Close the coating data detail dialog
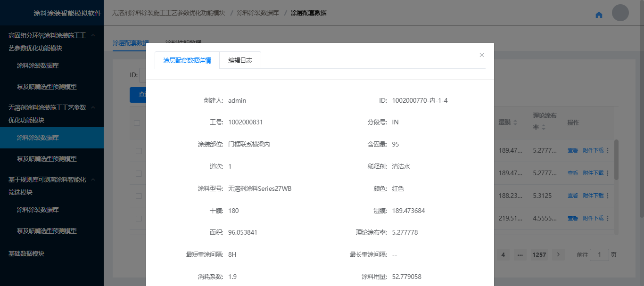This screenshot has height=286, width=644. 481,55
